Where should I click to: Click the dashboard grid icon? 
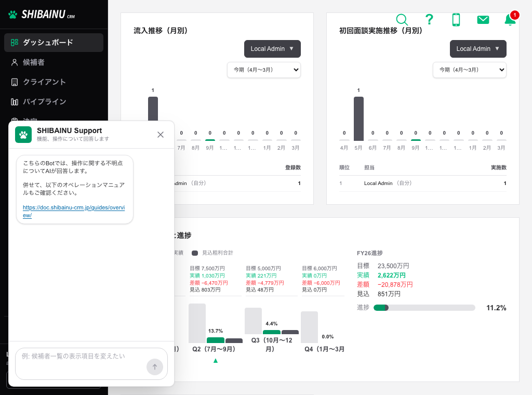point(14,43)
